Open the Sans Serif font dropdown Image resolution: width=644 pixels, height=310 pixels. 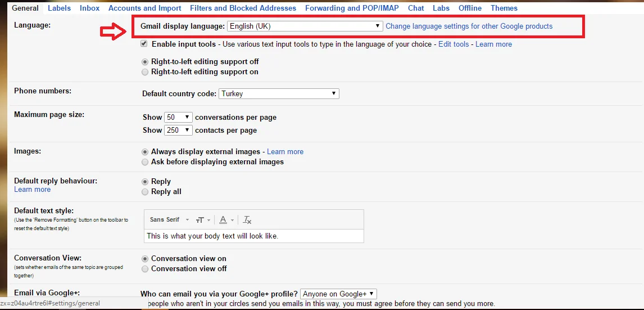[x=169, y=220]
